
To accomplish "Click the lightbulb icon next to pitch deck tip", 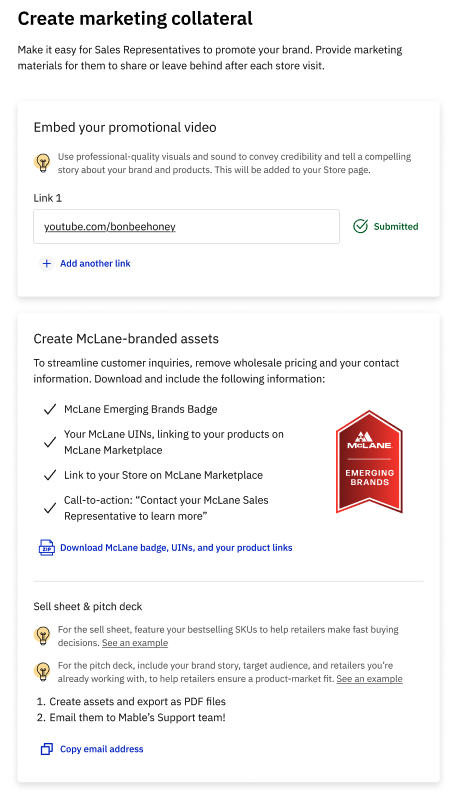I will click(x=42, y=672).
